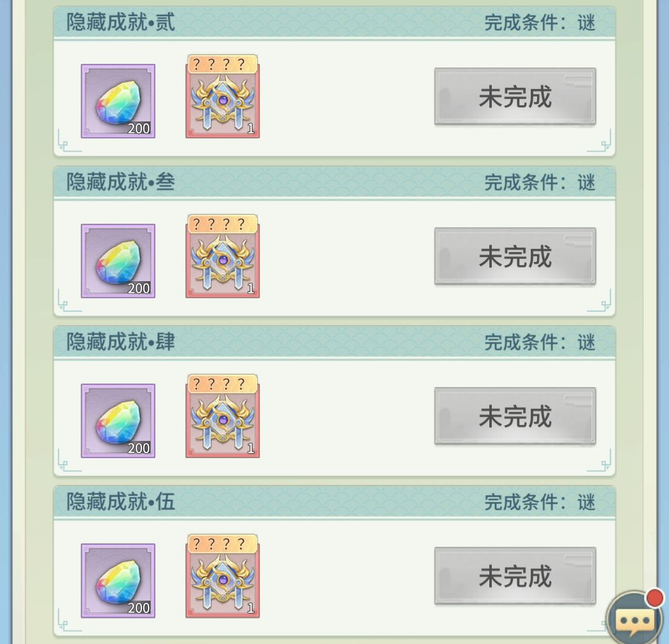Click 未完成 button for 隐藏成就•伍

click(515, 576)
